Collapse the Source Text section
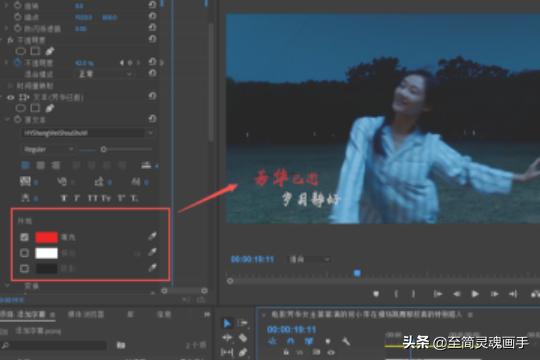Viewport: 540px width, 360px height. [7, 119]
